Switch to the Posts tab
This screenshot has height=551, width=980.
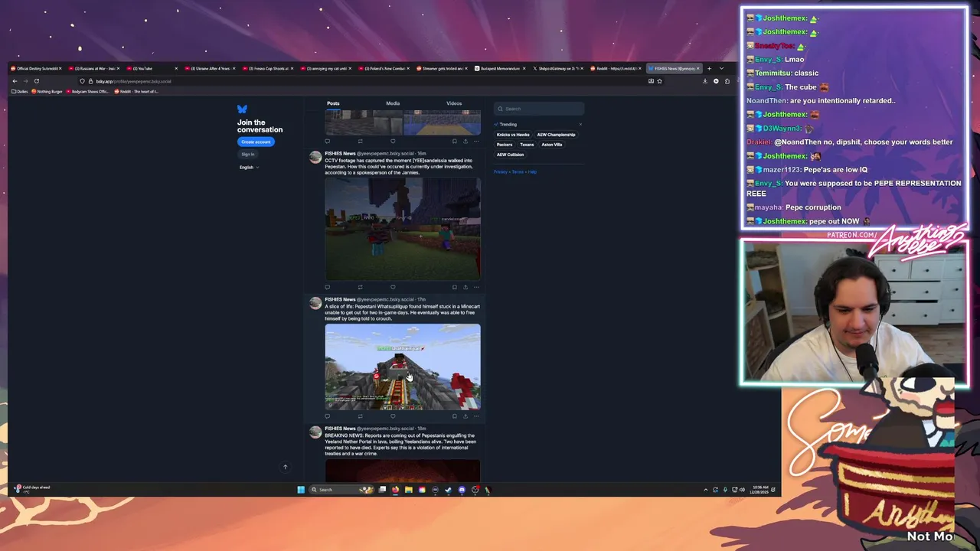pyautogui.click(x=333, y=103)
